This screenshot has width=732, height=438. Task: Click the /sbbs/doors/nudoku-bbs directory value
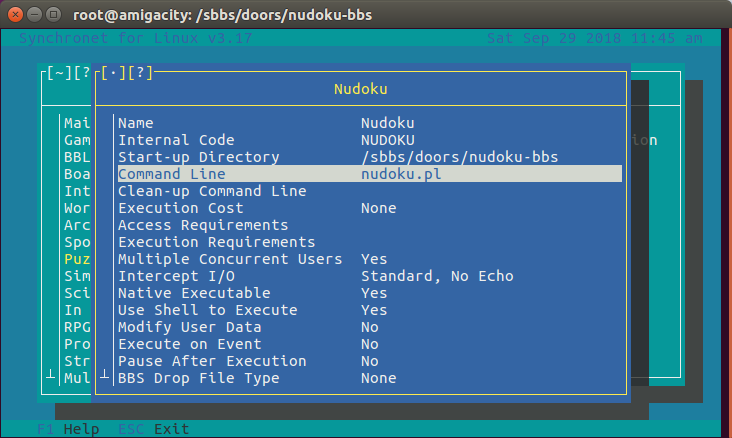click(460, 157)
